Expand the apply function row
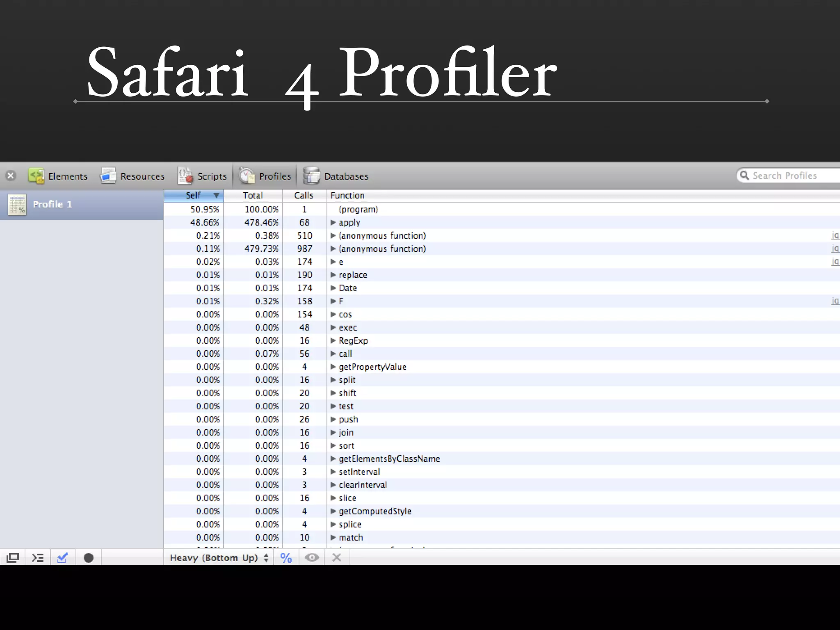This screenshot has height=630, width=840. pos(333,223)
